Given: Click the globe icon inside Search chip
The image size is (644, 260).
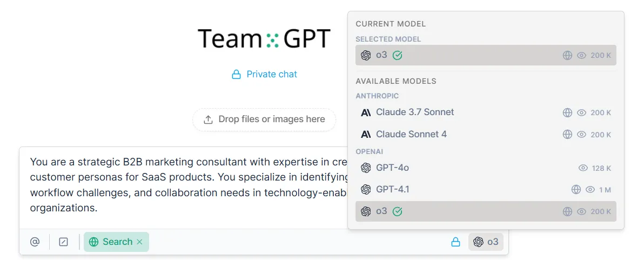Looking at the screenshot, I should tap(93, 242).
